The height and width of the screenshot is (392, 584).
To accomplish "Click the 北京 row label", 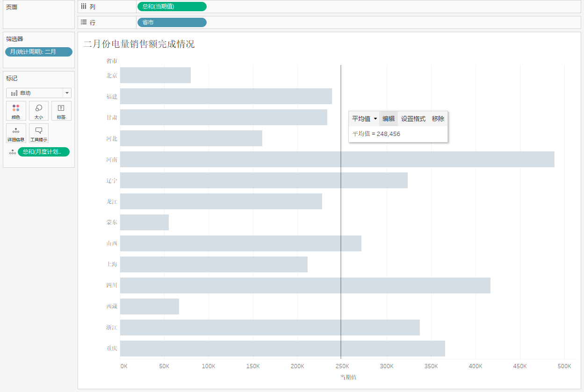I will coord(112,75).
